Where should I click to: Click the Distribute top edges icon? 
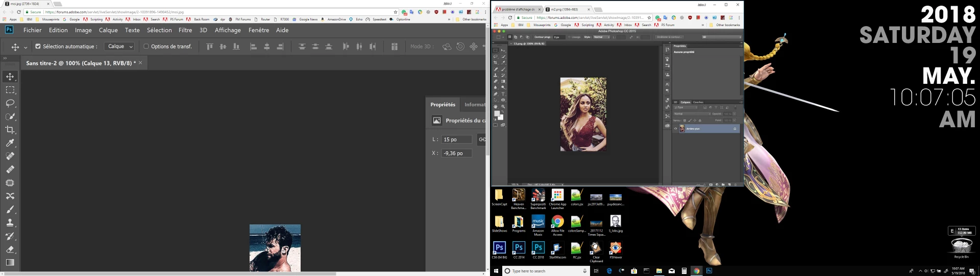tap(302, 47)
